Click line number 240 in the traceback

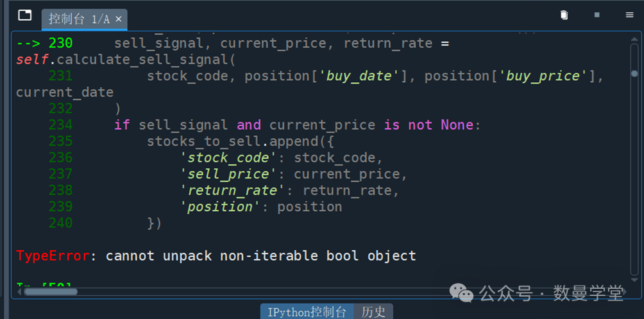point(60,223)
